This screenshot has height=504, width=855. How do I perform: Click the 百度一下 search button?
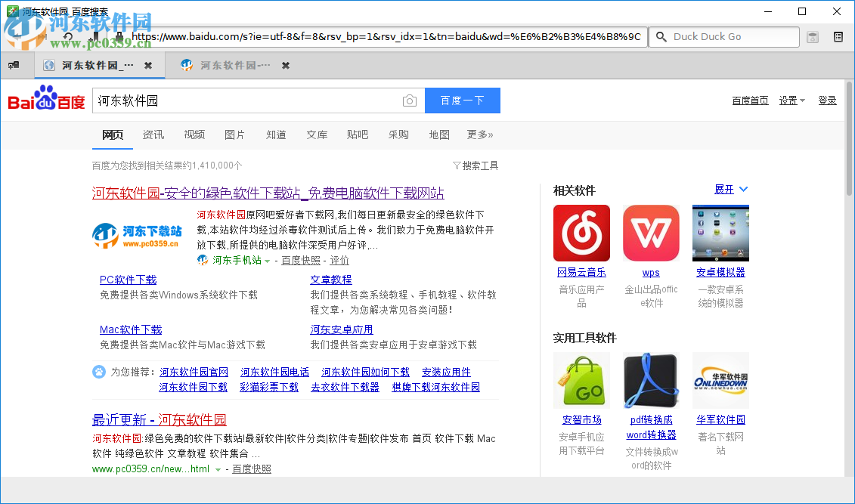tap(462, 100)
